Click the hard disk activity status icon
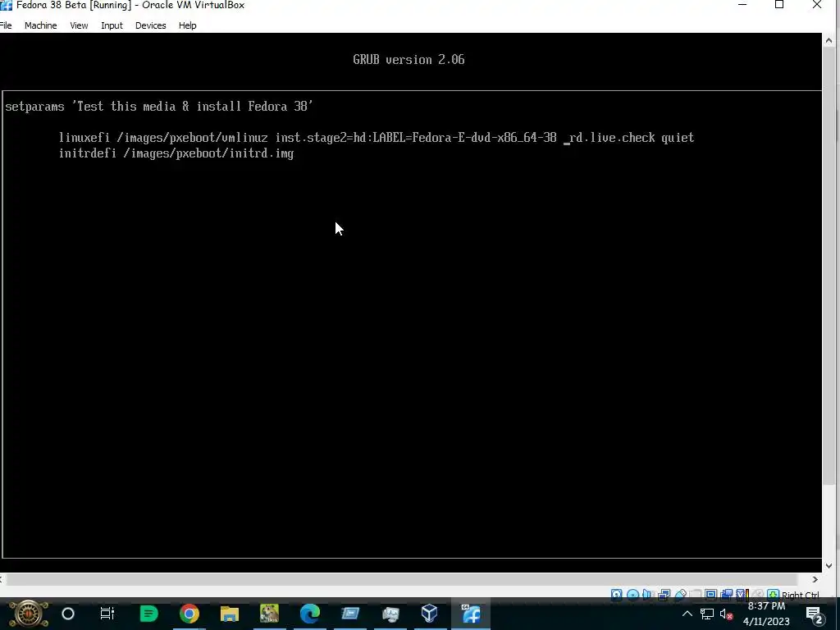This screenshot has height=630, width=840. tap(617, 595)
